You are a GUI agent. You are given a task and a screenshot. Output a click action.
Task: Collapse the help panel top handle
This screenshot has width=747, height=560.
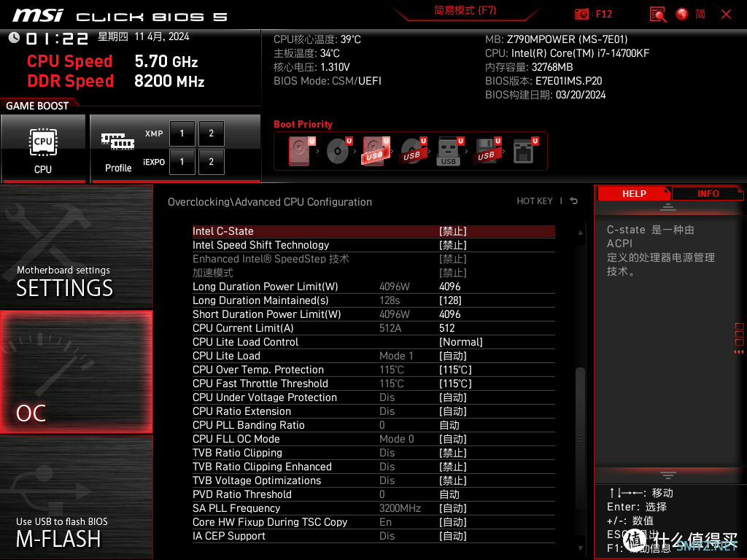[x=668, y=206]
